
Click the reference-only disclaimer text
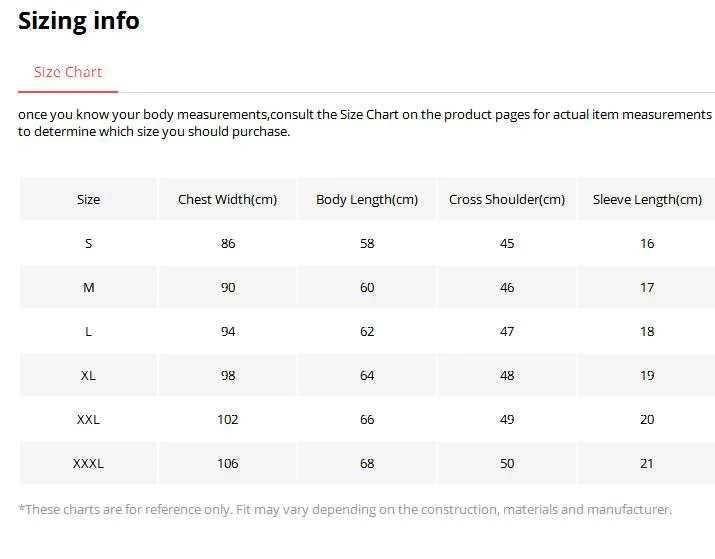pos(345,509)
